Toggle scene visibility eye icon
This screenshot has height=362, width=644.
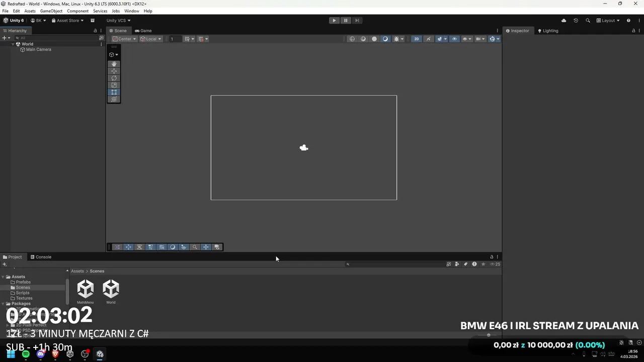click(x=455, y=39)
